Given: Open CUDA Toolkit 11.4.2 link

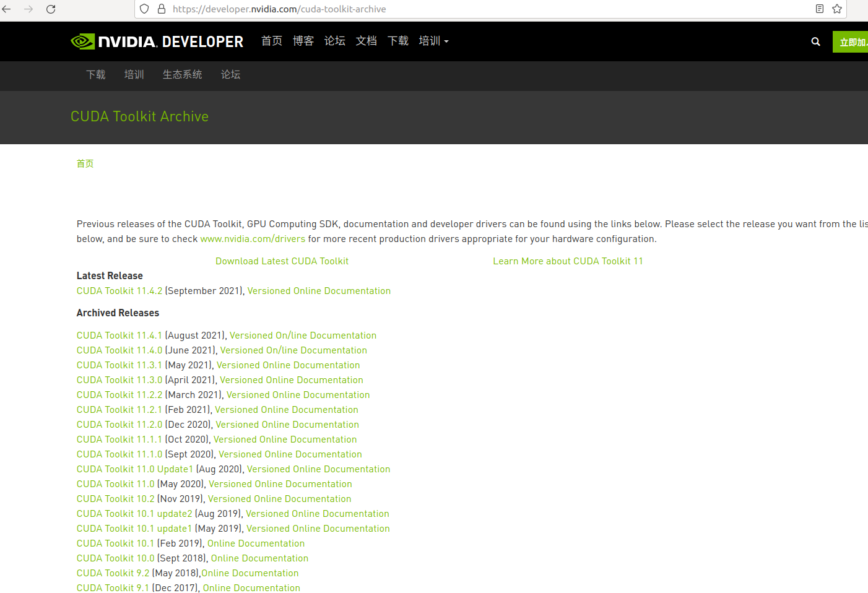Looking at the screenshot, I should (x=119, y=291).
